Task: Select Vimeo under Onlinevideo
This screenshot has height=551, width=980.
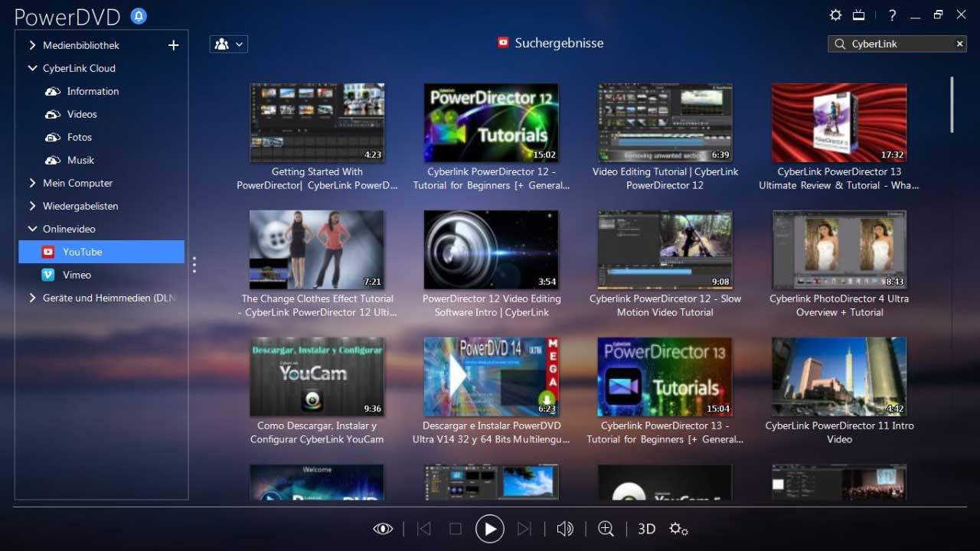Action: [x=77, y=275]
